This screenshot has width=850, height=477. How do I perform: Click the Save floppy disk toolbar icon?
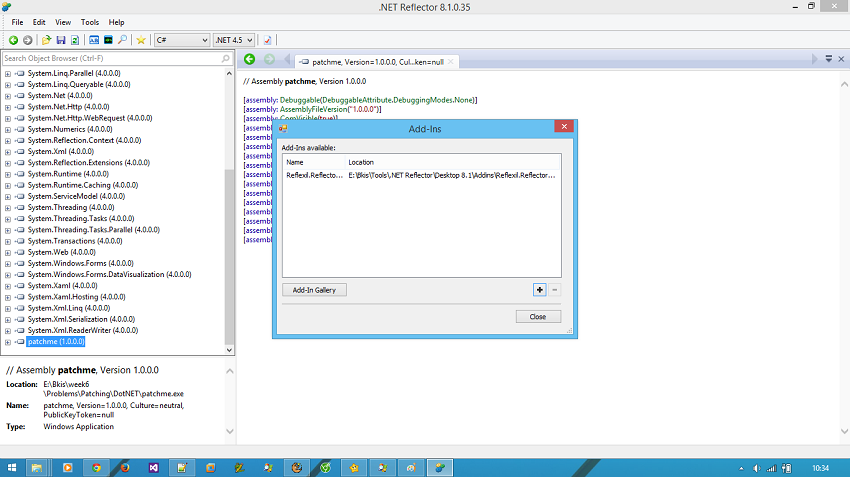[x=61, y=40]
